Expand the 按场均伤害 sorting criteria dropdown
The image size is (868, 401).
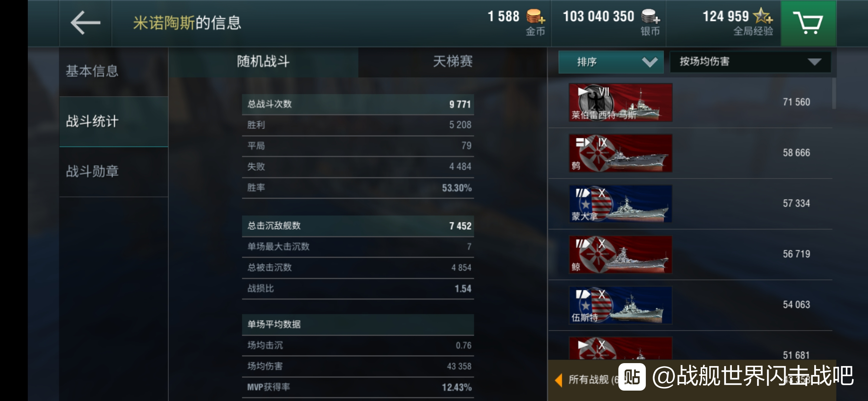pos(750,62)
